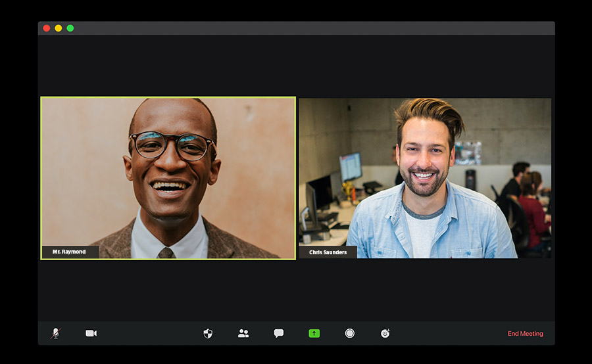Click End Meeting
Screen dimensions: 592x364
[525, 333]
